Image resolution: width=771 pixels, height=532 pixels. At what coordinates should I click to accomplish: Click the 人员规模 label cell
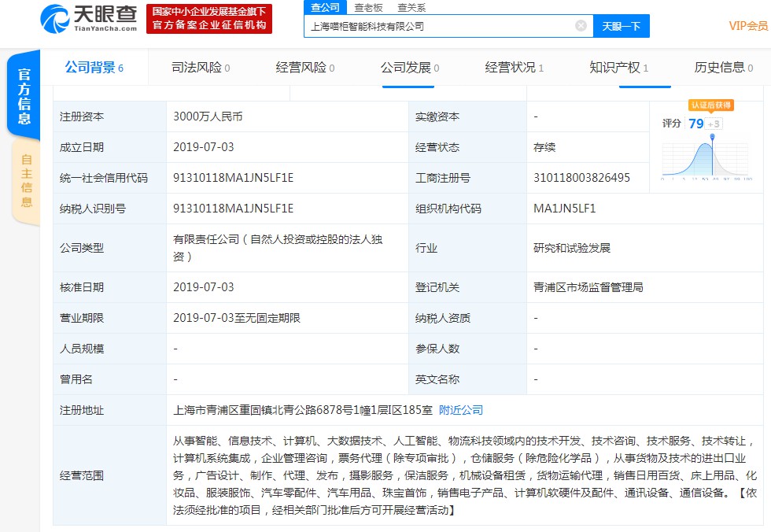pos(109,349)
